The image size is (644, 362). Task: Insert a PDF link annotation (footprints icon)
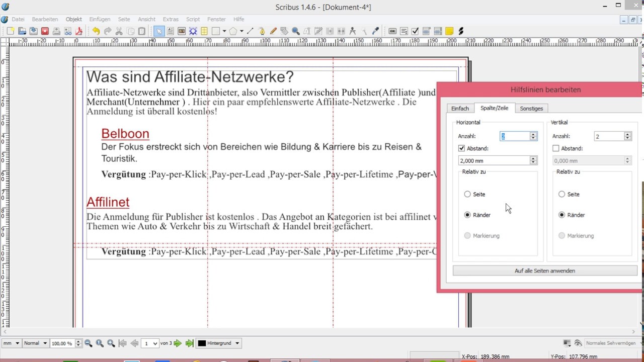(x=460, y=31)
